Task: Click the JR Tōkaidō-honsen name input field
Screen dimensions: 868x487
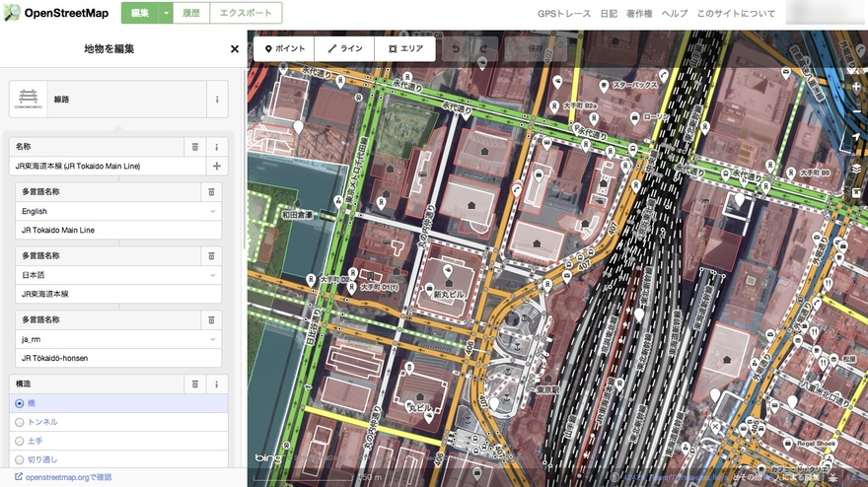Action: (118, 358)
